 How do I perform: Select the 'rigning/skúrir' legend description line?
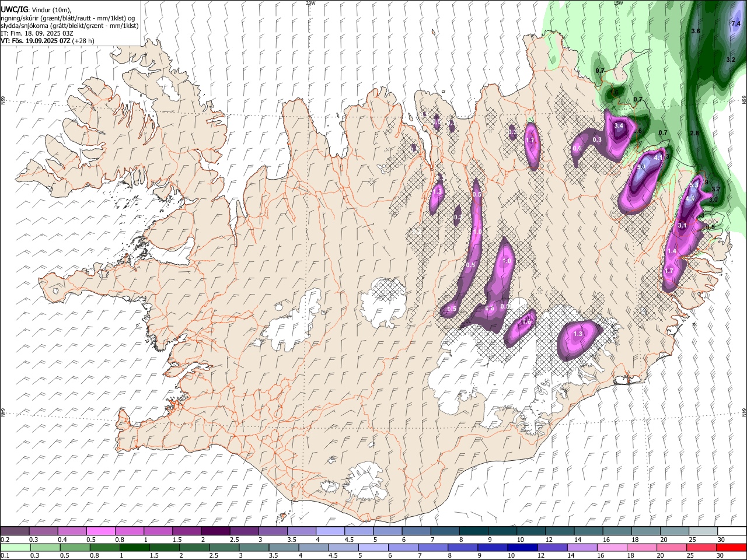68,18
